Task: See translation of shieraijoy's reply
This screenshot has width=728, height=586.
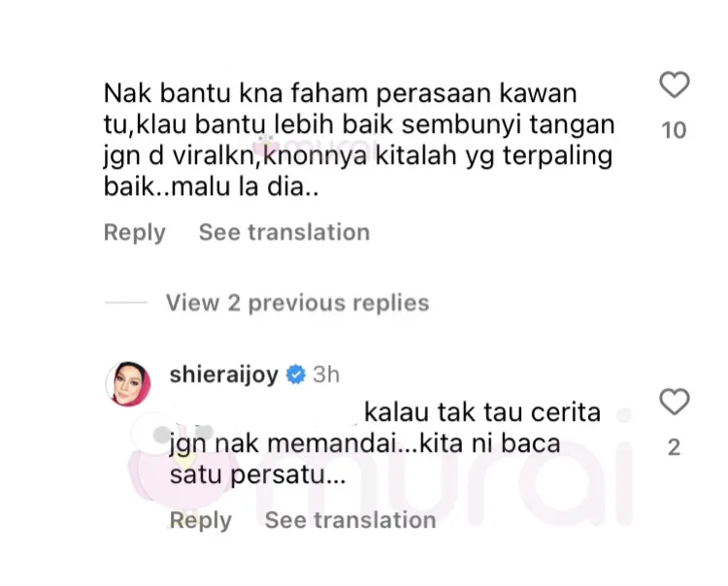Action: pos(350,520)
